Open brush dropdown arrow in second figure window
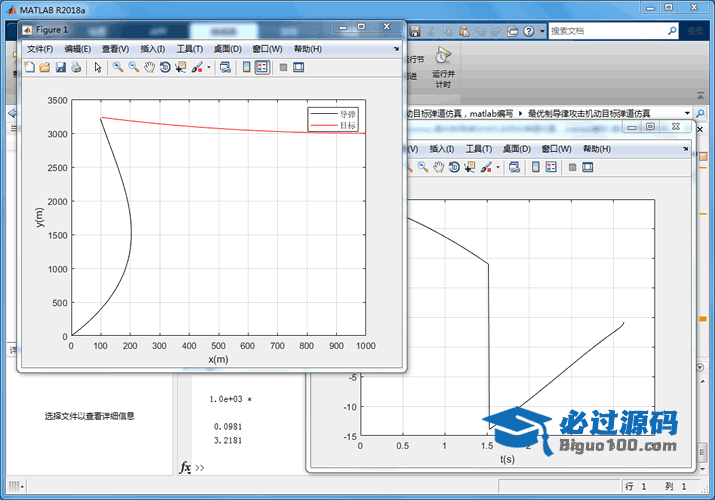This screenshot has height=500, width=715. click(498, 167)
